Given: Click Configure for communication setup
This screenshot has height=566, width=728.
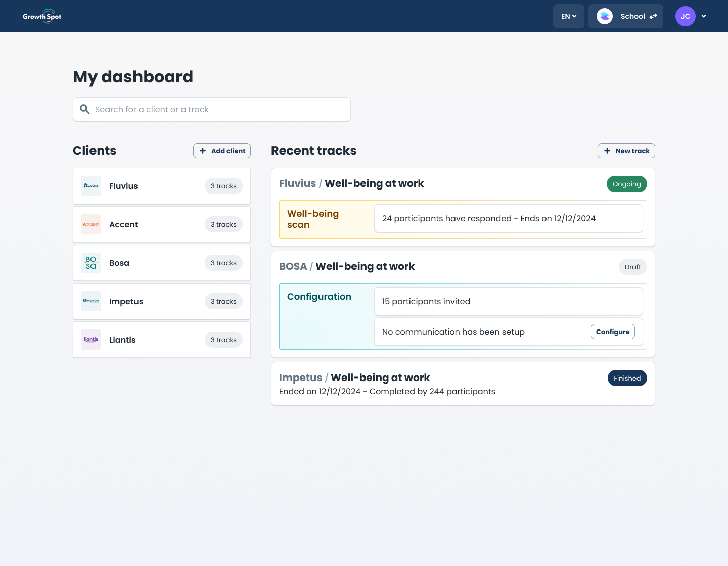Looking at the screenshot, I should 612,332.
